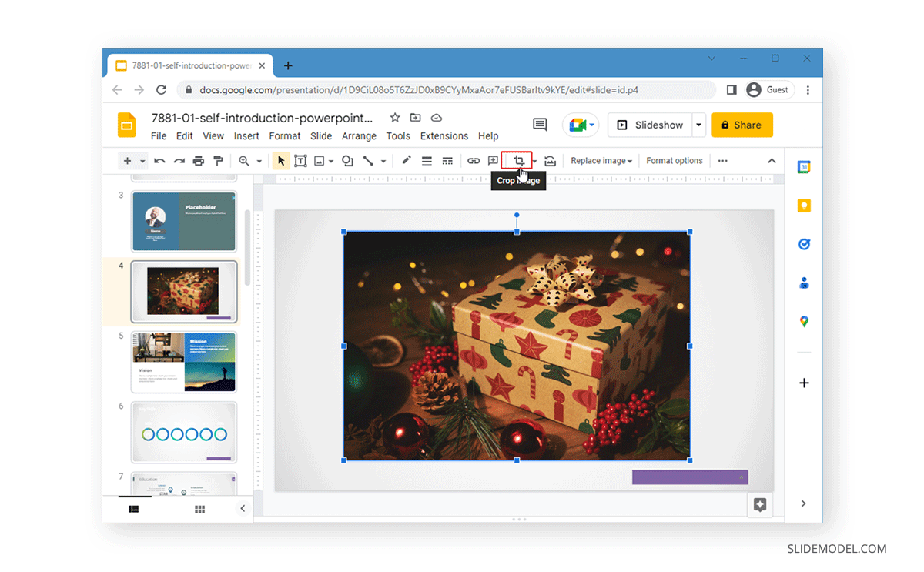Select slide 5 thumbnail in the filmstrip
This screenshot has width=924, height=572.
tap(183, 362)
